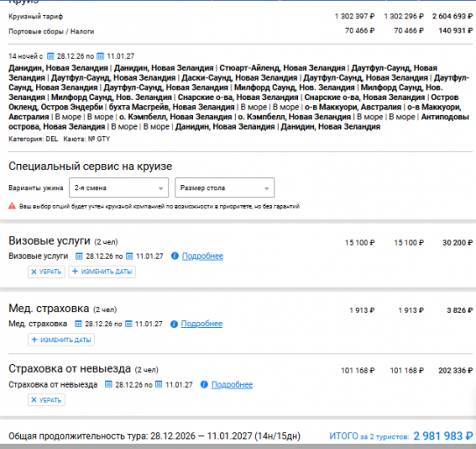Click start date calendar icon in Мед. страховка row
The image size is (476, 449).
pos(78,324)
